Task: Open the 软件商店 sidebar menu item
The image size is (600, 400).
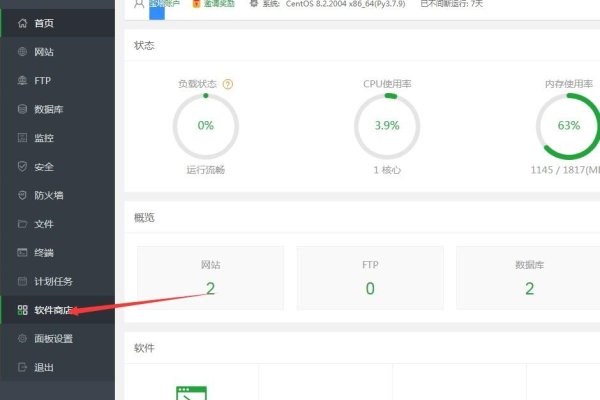Action: pos(57,310)
